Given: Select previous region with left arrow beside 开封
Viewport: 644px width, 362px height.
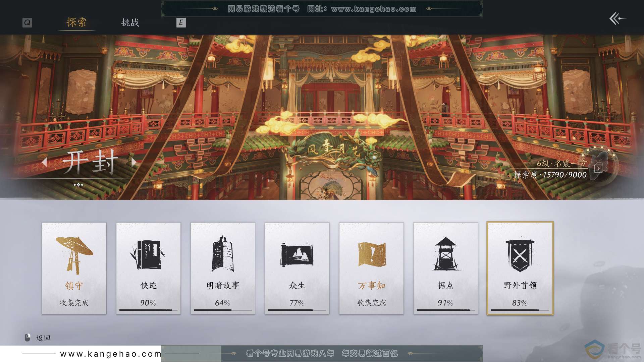Looking at the screenshot, I should coord(45,162).
